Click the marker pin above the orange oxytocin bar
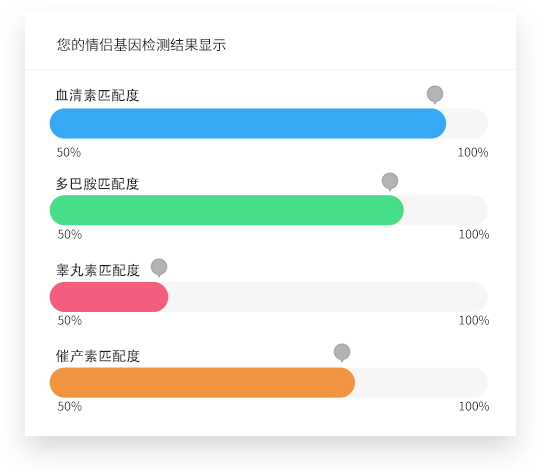Viewport: 541px width, 475px height. click(x=342, y=352)
